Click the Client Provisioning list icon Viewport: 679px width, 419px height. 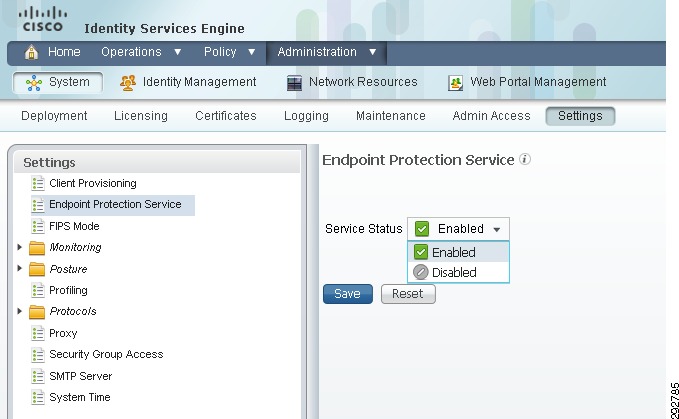pyautogui.click(x=38, y=183)
